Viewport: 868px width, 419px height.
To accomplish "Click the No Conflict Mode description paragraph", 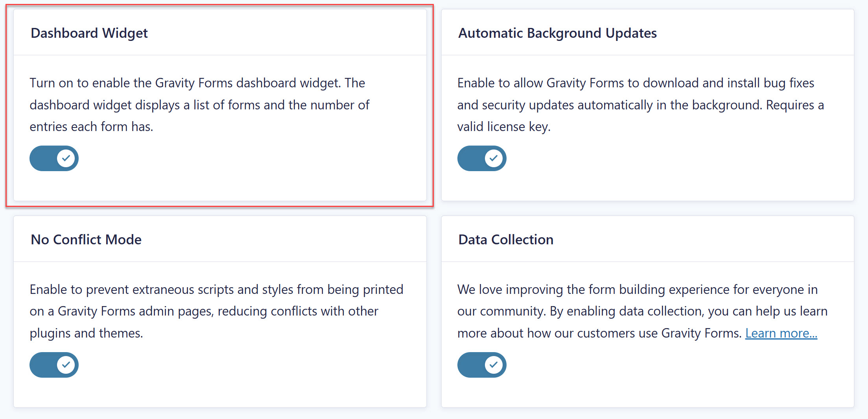I will click(x=216, y=311).
